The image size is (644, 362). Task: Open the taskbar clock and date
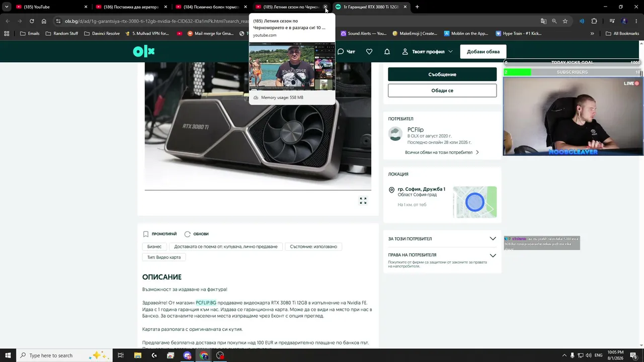616,355
